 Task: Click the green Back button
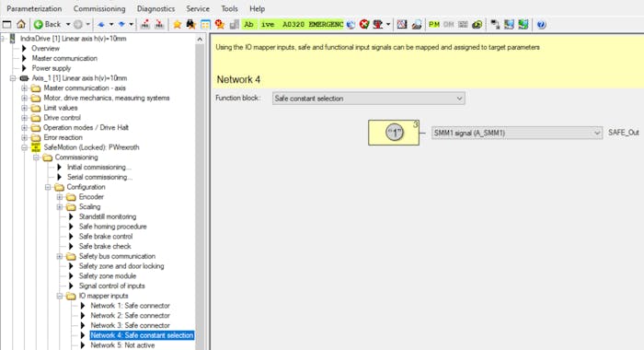click(x=47, y=24)
